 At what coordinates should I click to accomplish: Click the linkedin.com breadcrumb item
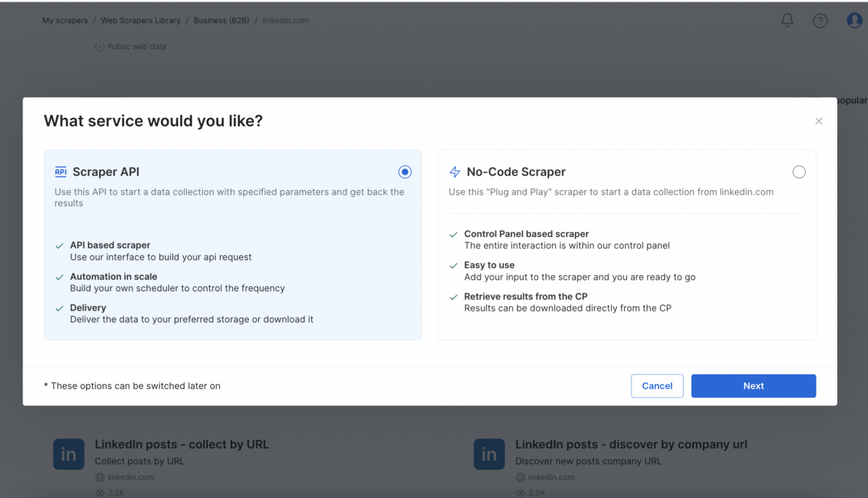tap(286, 20)
